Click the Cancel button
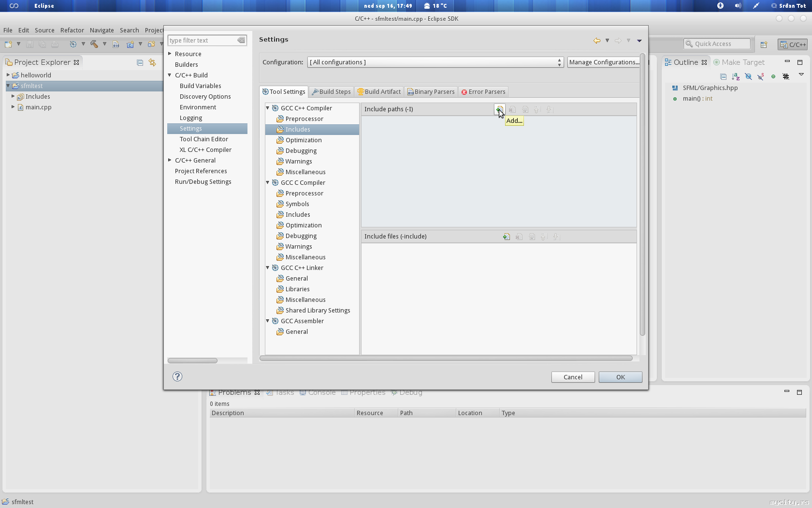 click(x=573, y=377)
